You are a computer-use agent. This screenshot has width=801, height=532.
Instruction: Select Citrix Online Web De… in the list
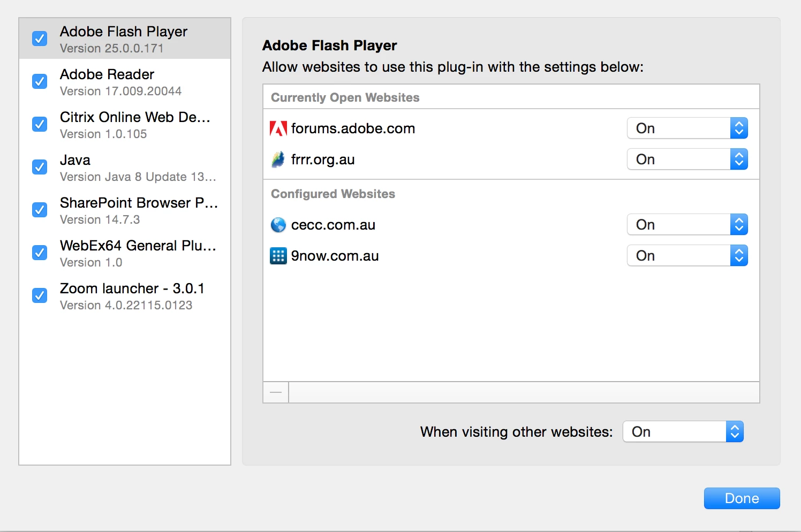(x=125, y=124)
